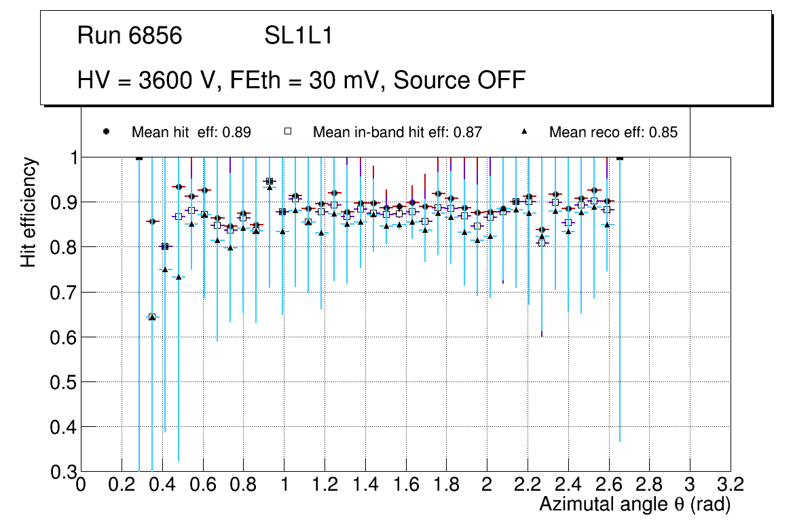Click the rightmost data point at efficiency 1
812x524 pixels.
click(x=620, y=157)
